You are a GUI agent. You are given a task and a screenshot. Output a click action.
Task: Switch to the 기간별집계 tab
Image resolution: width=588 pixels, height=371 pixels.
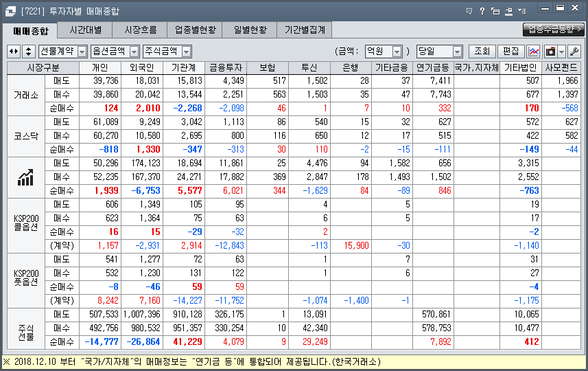click(x=305, y=30)
